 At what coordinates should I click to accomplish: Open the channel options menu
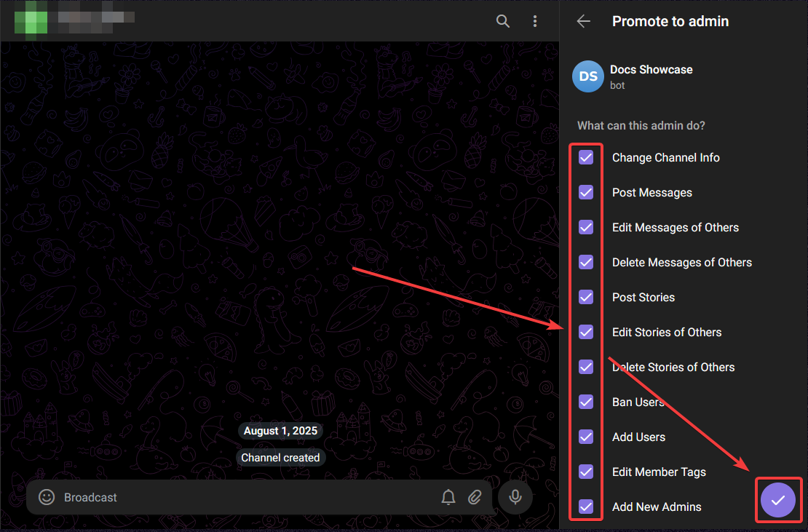(535, 21)
